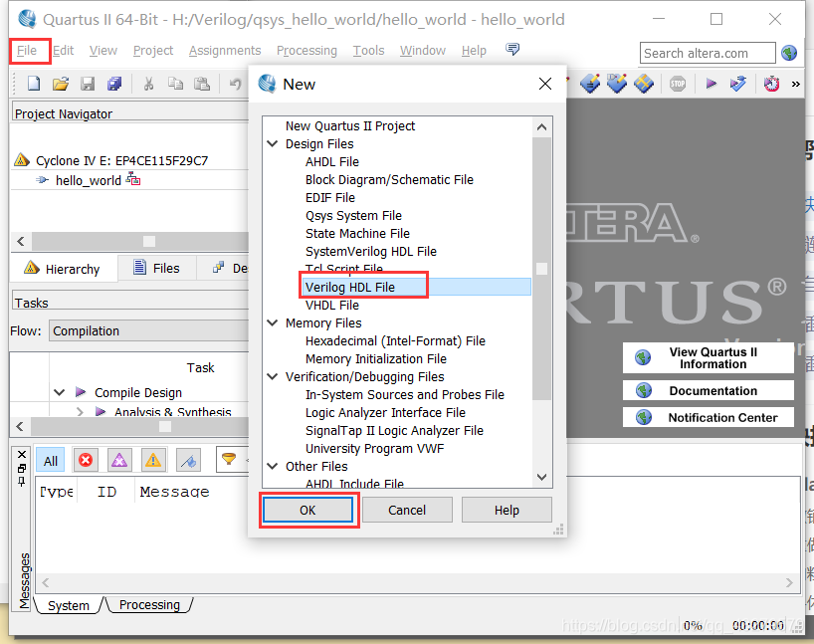The width and height of the screenshot is (814, 644).
Task: Create a new file from the toolbar
Action: (34, 83)
